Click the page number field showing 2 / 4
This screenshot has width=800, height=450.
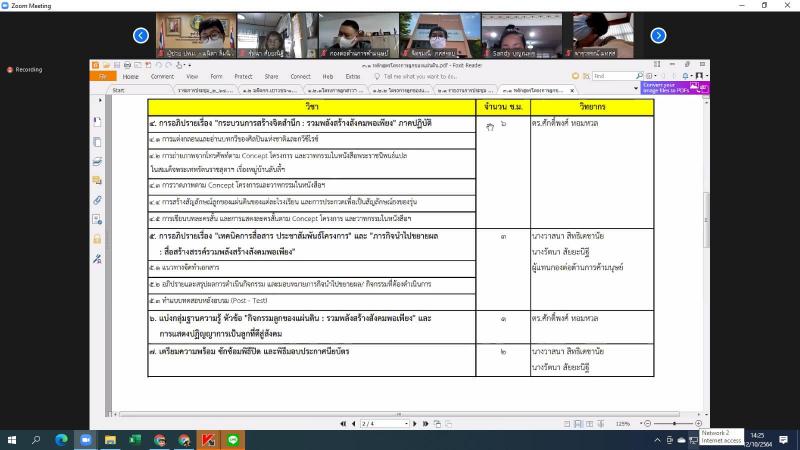pyautogui.click(x=384, y=424)
